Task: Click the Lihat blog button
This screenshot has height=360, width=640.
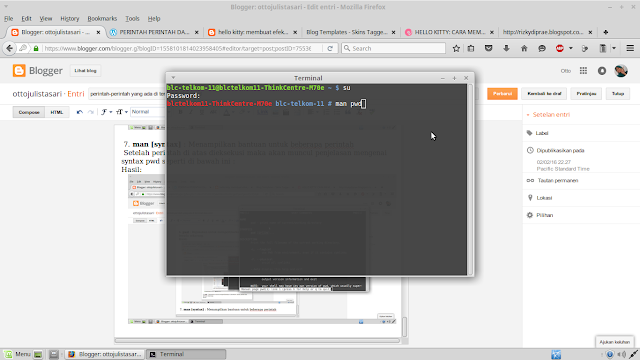Action: point(85,71)
